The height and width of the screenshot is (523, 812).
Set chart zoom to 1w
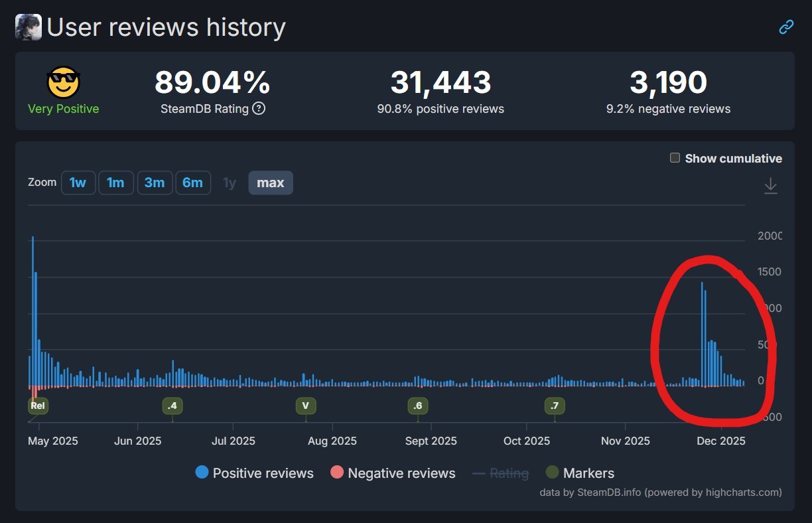tap(78, 183)
